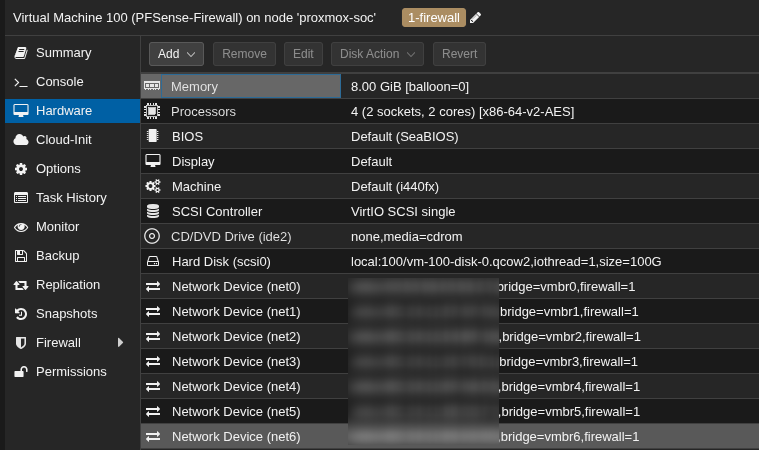Go to the Snapshots section
Screen dimensions: 759x450
point(65,314)
